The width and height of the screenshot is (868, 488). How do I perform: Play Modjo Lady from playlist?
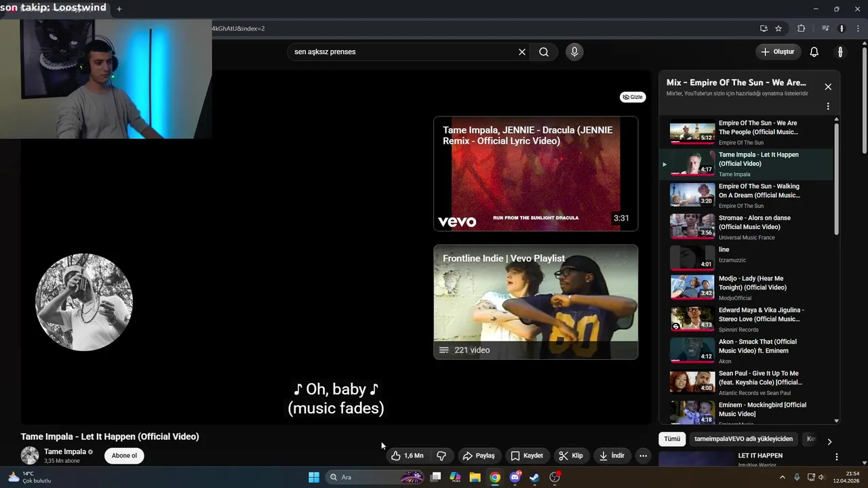(746, 288)
